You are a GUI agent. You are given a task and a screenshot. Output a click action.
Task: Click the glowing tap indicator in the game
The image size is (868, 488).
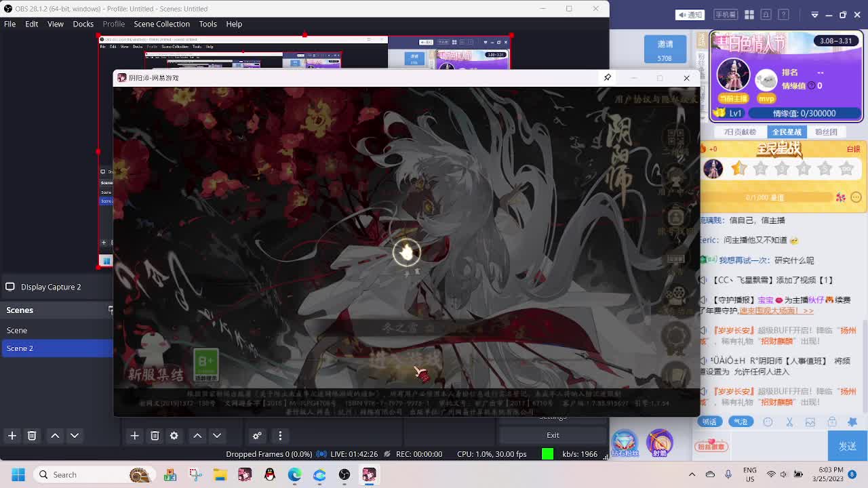(407, 253)
